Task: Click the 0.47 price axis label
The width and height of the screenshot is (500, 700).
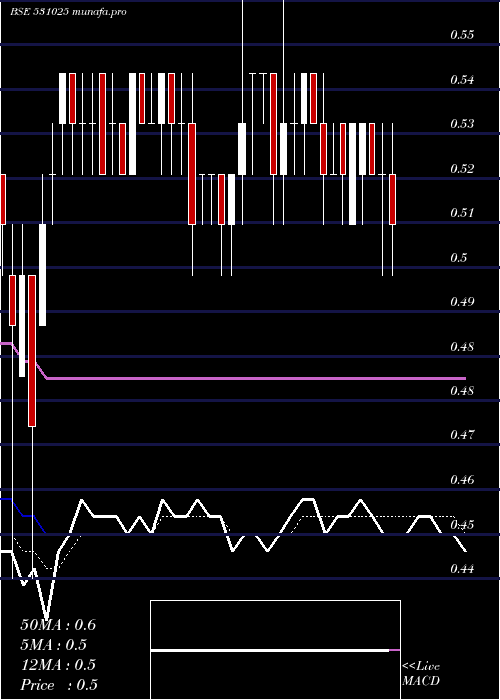Action: pyautogui.click(x=462, y=434)
